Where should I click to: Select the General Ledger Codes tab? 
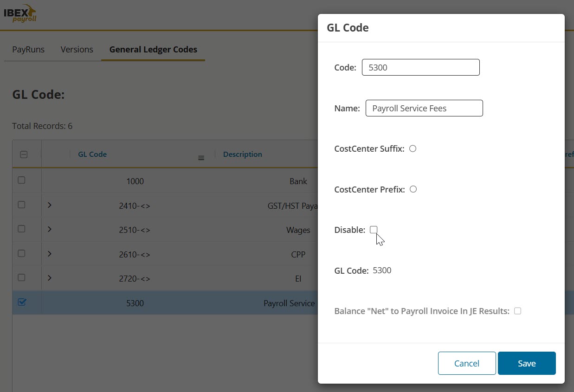[x=153, y=49]
